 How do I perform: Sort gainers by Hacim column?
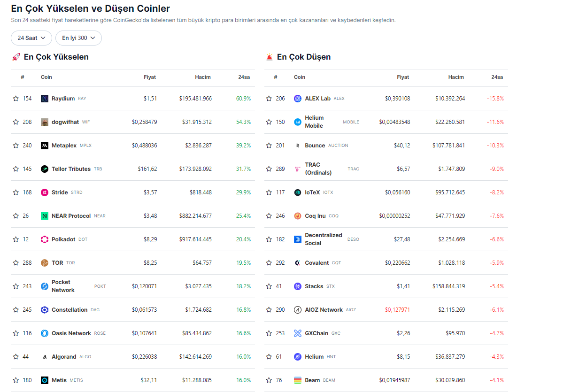203,77
